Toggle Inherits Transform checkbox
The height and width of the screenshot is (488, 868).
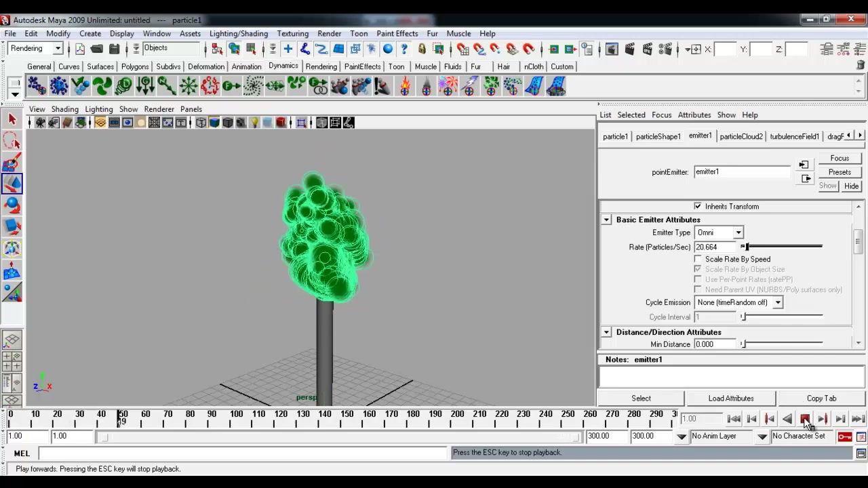[x=698, y=206]
